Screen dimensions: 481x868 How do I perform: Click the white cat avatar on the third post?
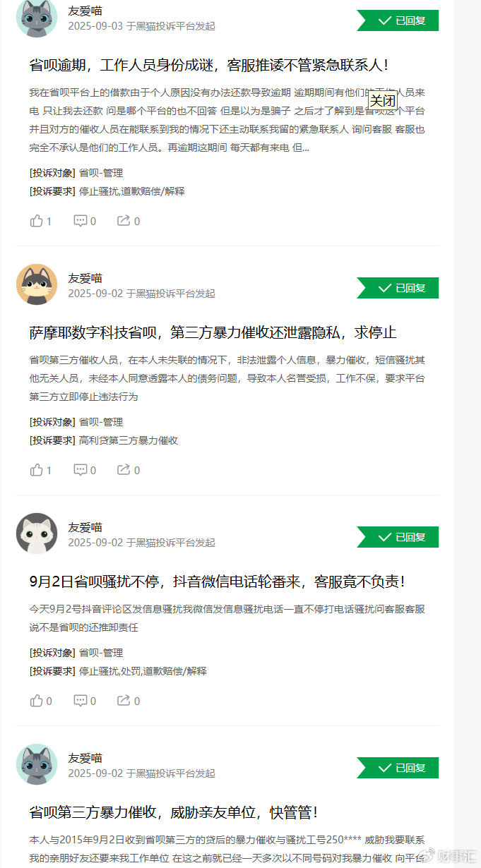point(37,534)
